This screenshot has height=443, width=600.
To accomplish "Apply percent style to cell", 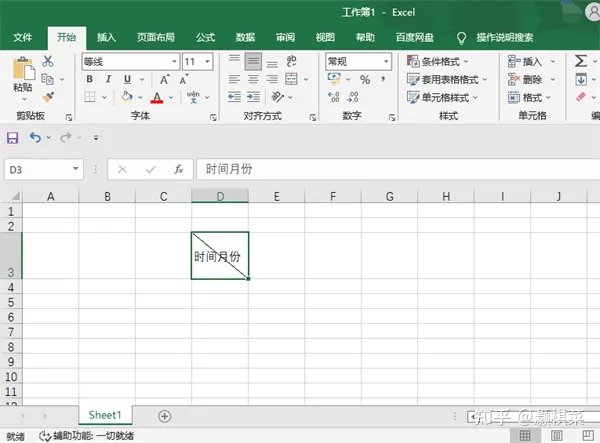I will click(x=365, y=80).
